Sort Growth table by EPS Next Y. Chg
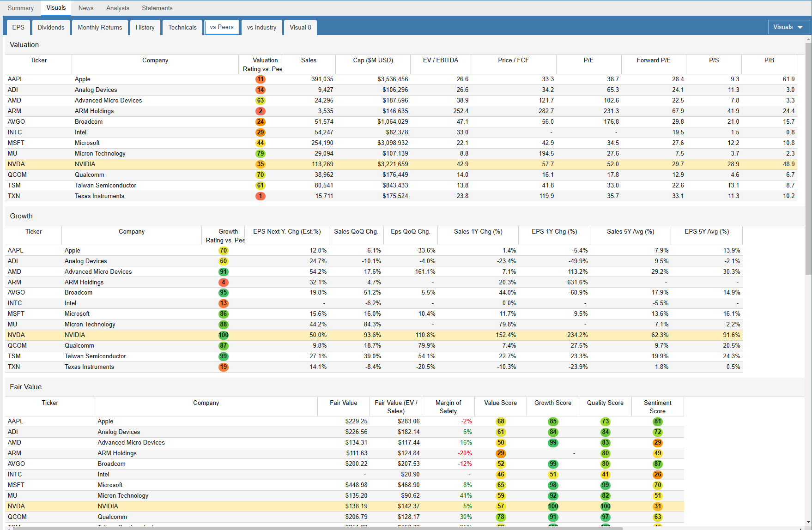 coord(287,232)
